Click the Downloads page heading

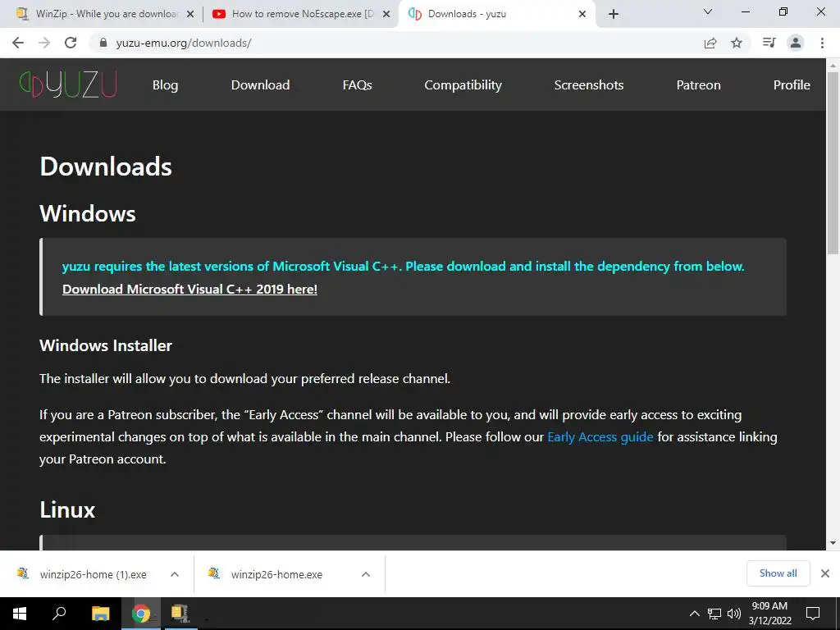[106, 167]
